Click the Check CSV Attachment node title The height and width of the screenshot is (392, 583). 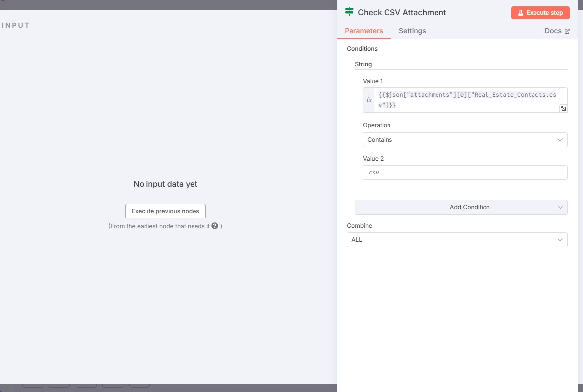click(x=401, y=12)
